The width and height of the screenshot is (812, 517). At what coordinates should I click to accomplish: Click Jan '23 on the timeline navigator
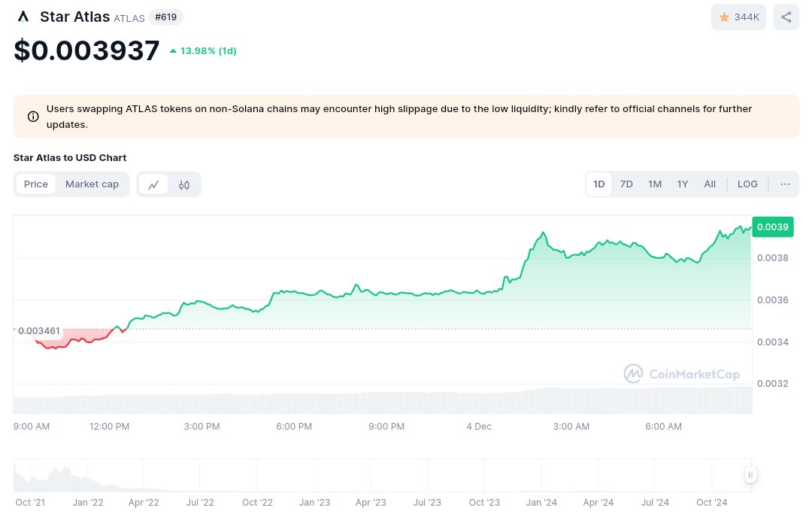pyautogui.click(x=314, y=503)
